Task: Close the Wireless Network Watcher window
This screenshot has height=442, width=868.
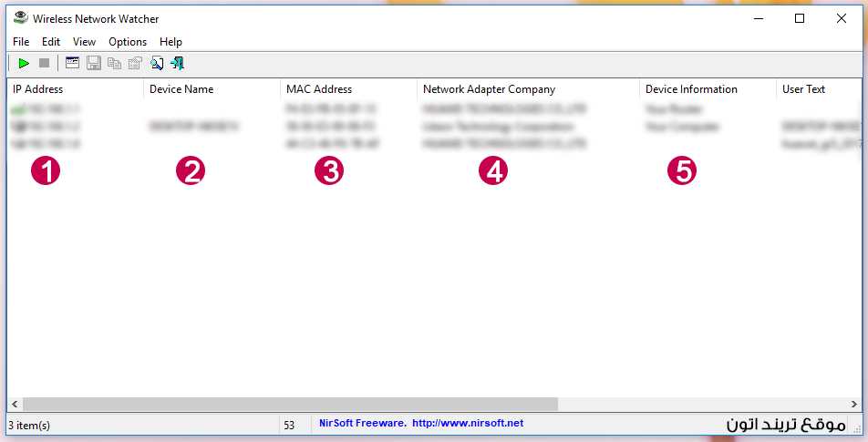Action: click(x=842, y=18)
